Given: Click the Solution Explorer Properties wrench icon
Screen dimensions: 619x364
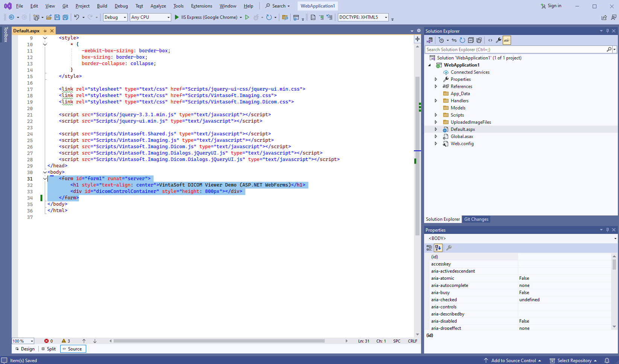Looking at the screenshot, I should 499,40.
